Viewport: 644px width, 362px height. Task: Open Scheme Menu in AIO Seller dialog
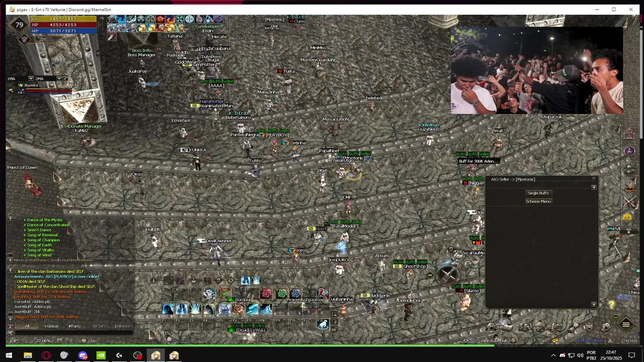[538, 201]
